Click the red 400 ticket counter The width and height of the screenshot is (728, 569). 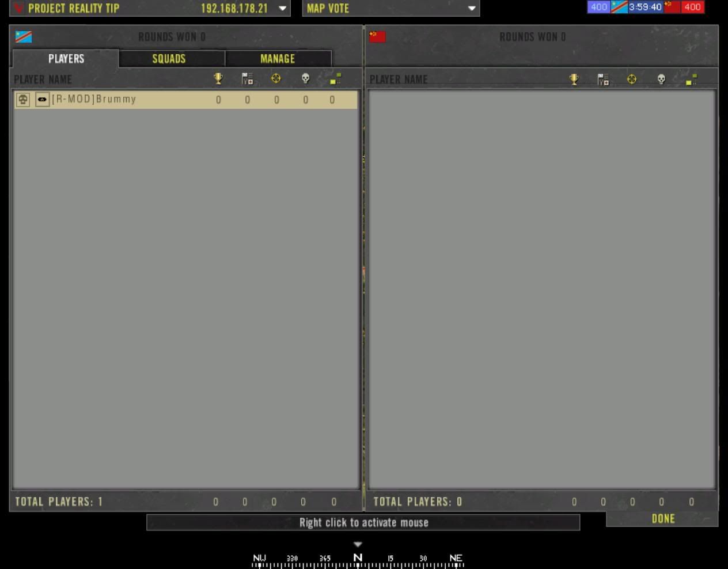click(692, 7)
